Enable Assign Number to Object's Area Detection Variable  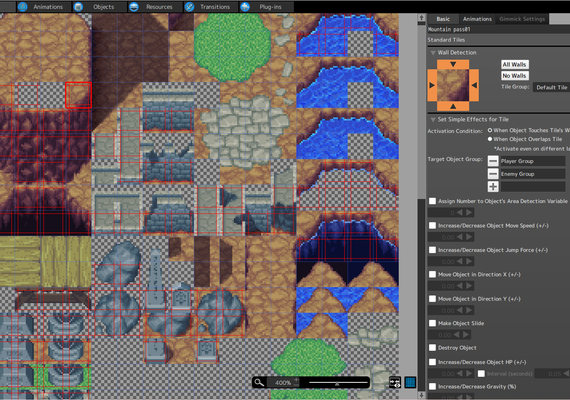tap(432, 201)
